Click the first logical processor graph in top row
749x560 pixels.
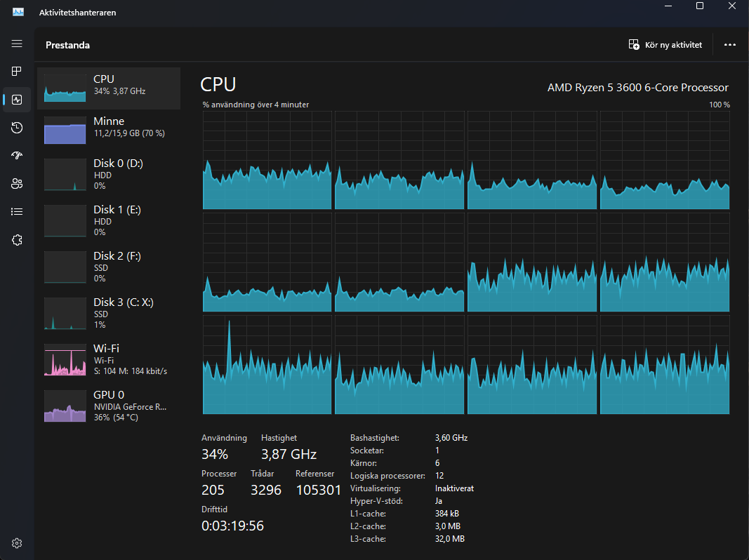point(267,161)
